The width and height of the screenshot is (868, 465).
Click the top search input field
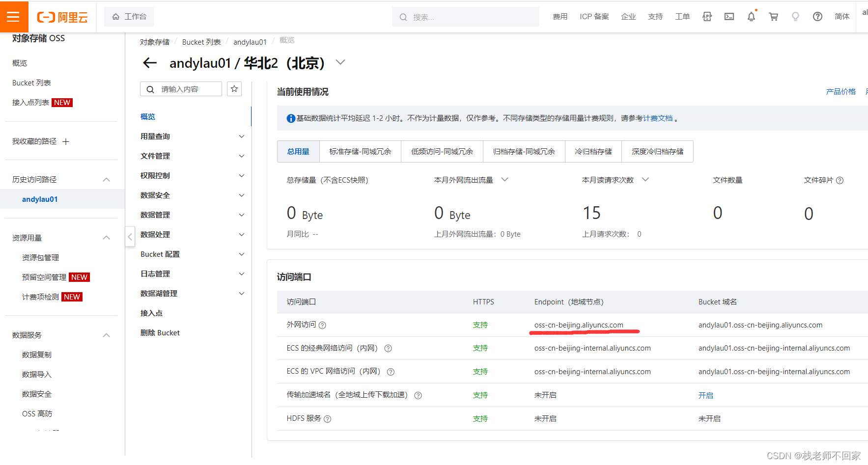(x=466, y=17)
